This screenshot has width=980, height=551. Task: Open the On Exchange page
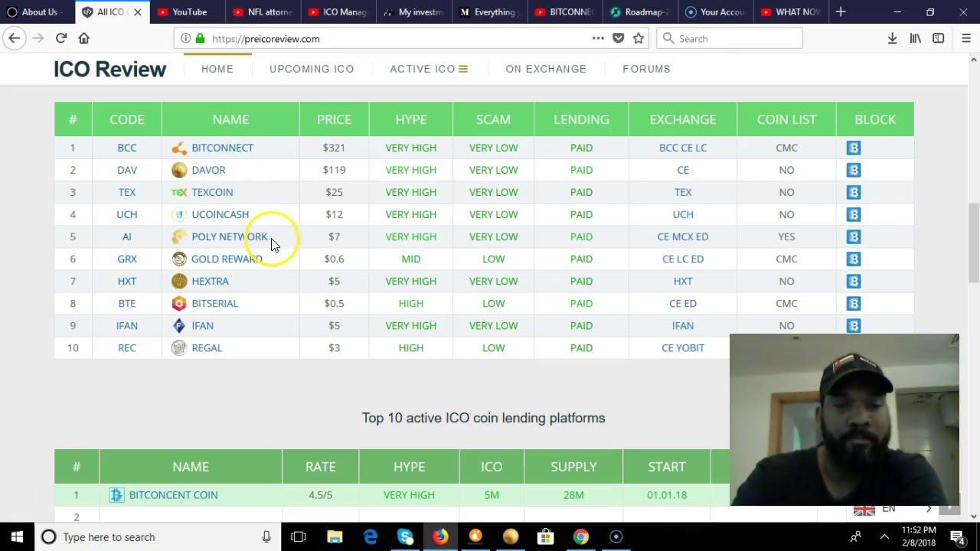point(546,69)
